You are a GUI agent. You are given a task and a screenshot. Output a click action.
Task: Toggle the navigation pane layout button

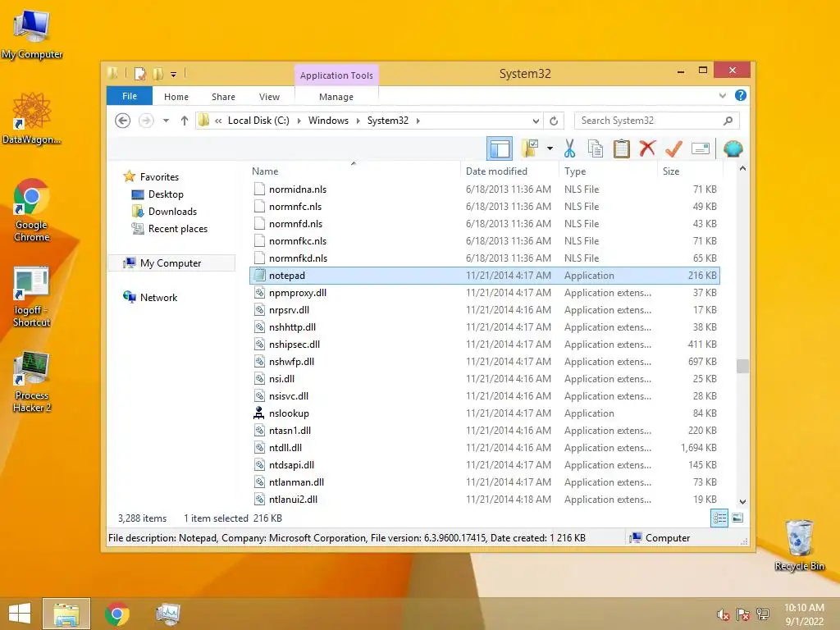pyautogui.click(x=500, y=148)
